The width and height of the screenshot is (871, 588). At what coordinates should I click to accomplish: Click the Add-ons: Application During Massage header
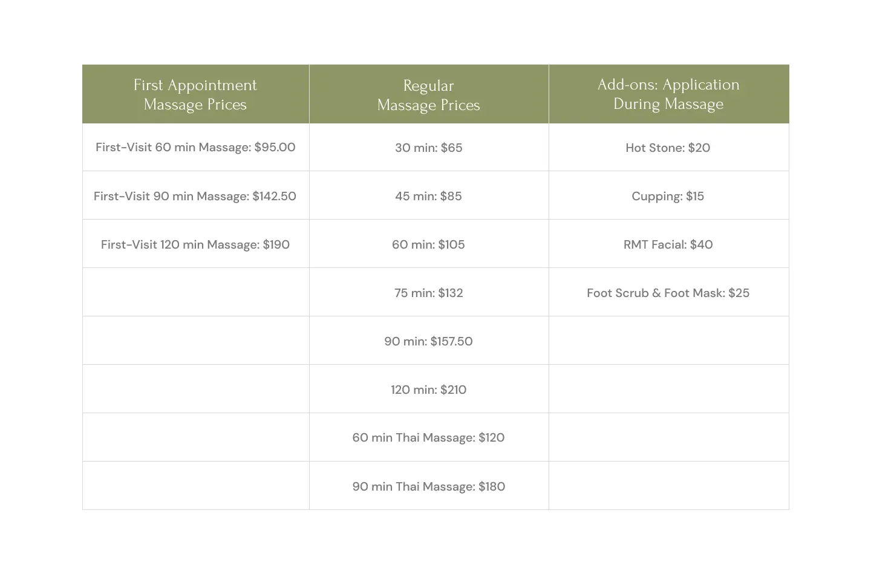pos(668,94)
